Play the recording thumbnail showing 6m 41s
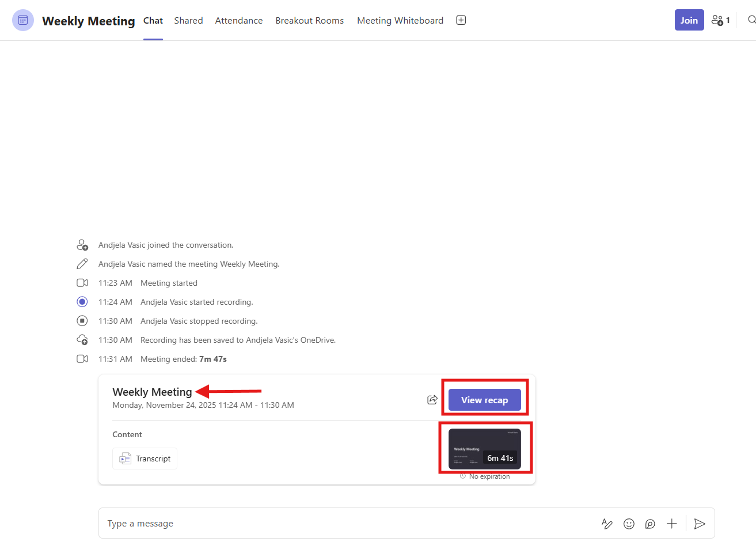Viewport: 756px width, 553px height. 485,448
